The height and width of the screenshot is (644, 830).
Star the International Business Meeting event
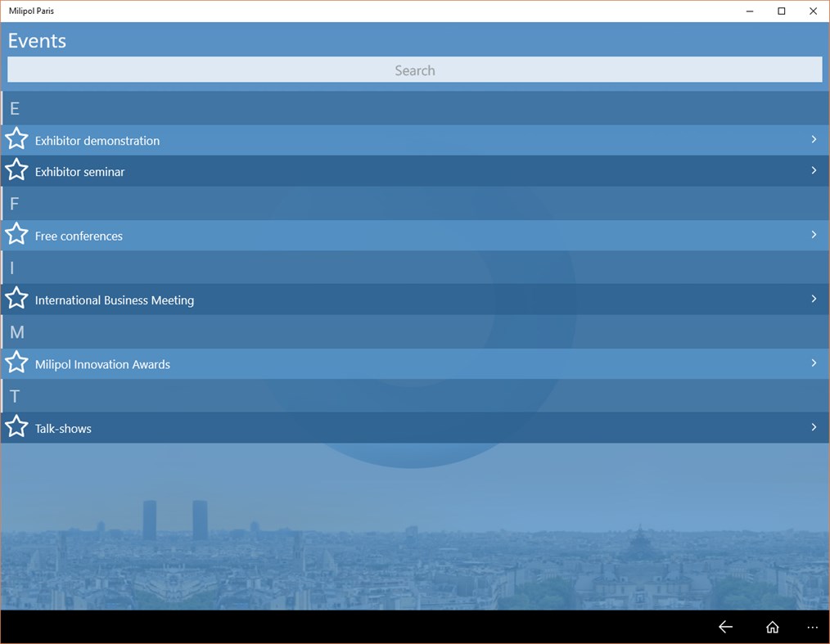pyautogui.click(x=16, y=298)
